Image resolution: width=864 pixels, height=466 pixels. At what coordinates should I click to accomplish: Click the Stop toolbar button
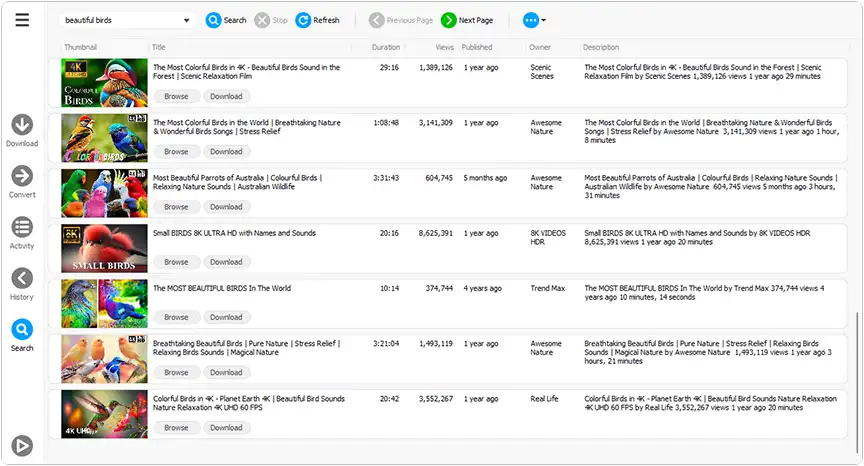tap(271, 20)
